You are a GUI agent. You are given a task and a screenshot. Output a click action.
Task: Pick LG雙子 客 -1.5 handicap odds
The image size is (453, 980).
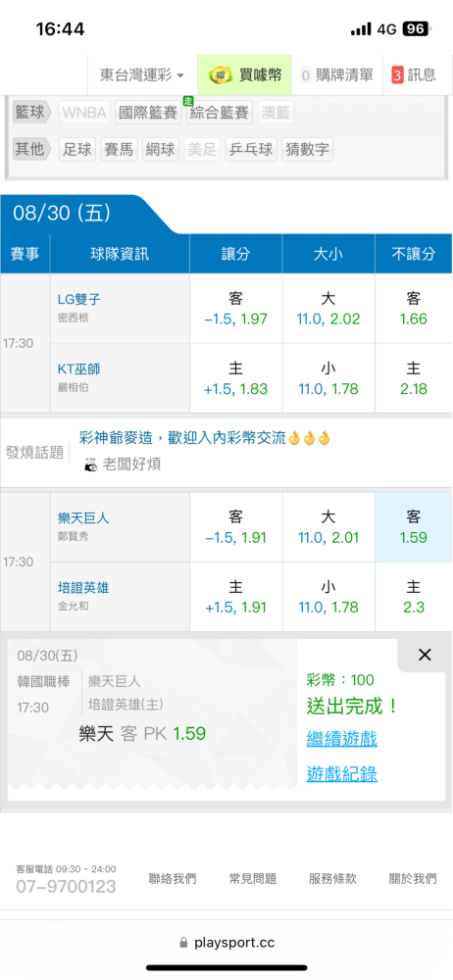coord(236,309)
